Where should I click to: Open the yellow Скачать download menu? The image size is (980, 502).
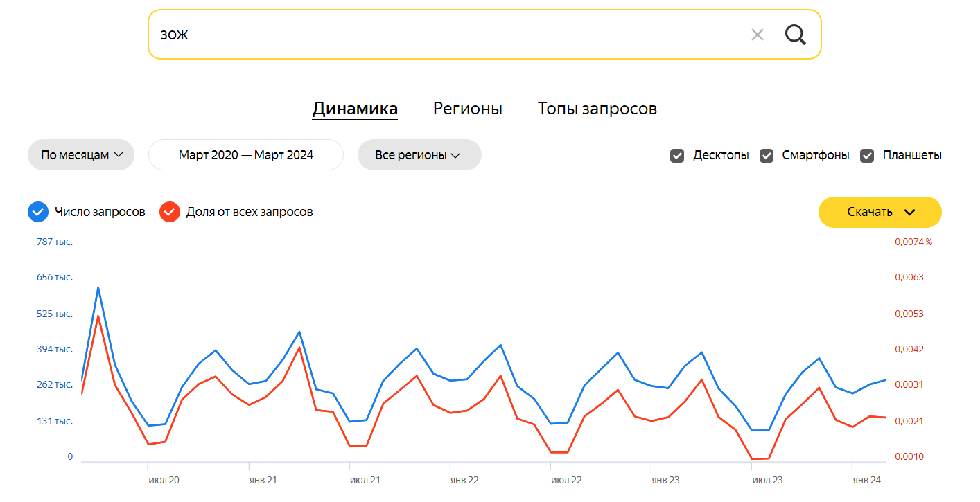(880, 212)
